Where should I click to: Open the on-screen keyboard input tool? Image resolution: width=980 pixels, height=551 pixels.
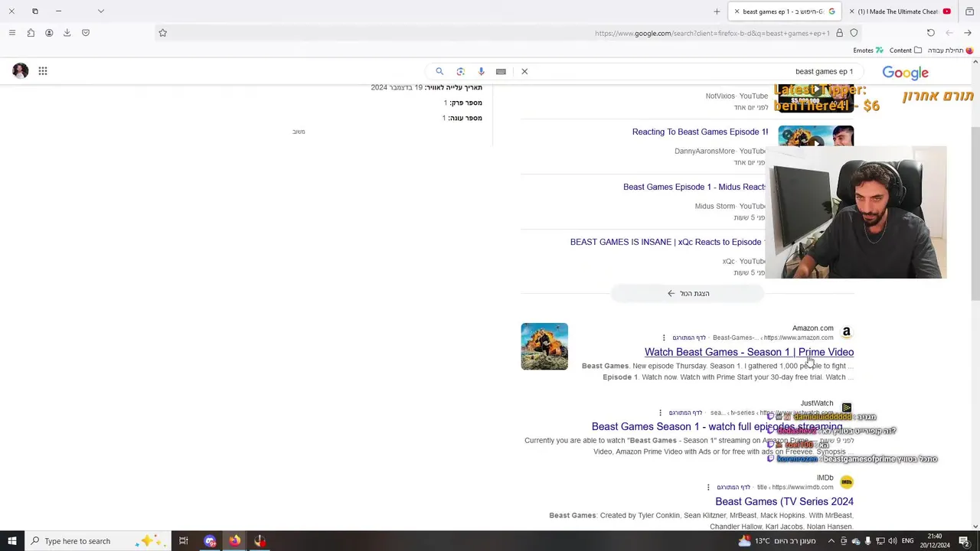[501, 71]
